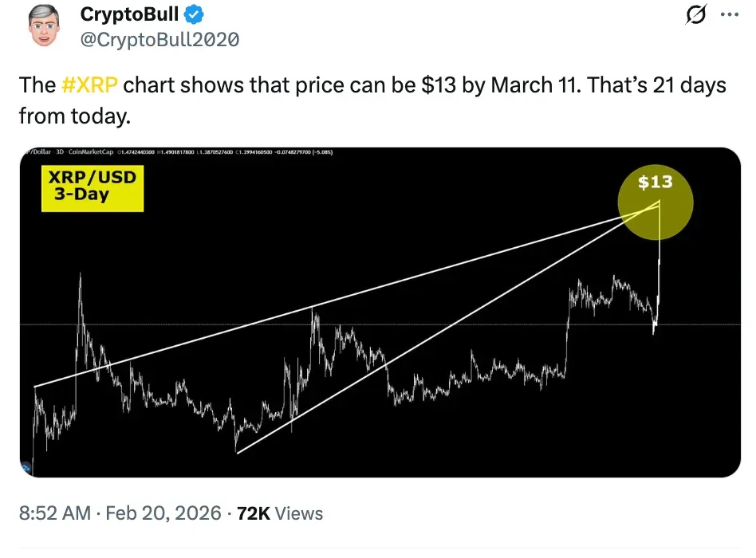Viewport: 756px width, 558px height.
Task: Click the 72K Views count
Action: point(281,513)
